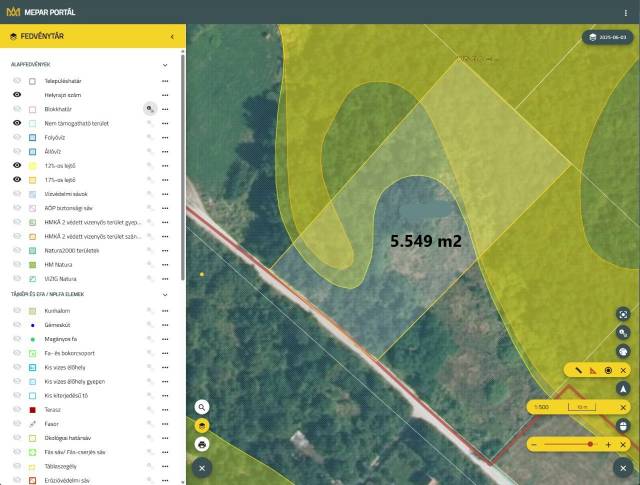Show the Natura2000 területek layer

tap(17, 250)
